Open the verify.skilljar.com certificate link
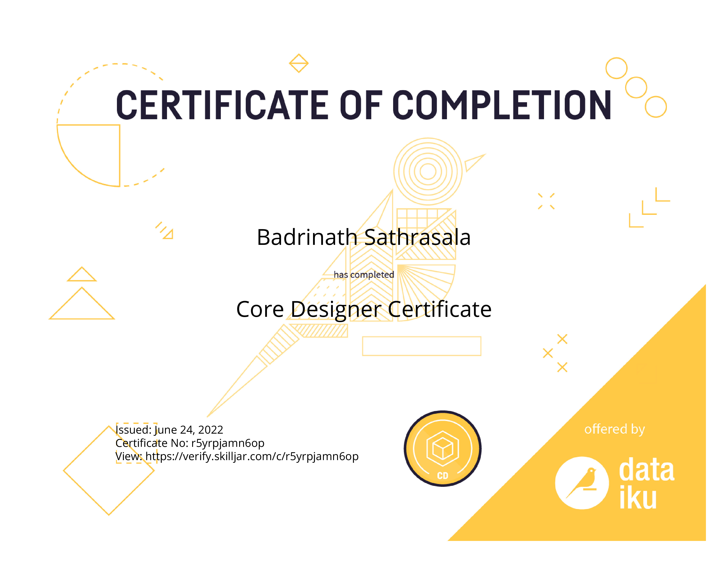The image size is (728, 563). tap(252, 456)
